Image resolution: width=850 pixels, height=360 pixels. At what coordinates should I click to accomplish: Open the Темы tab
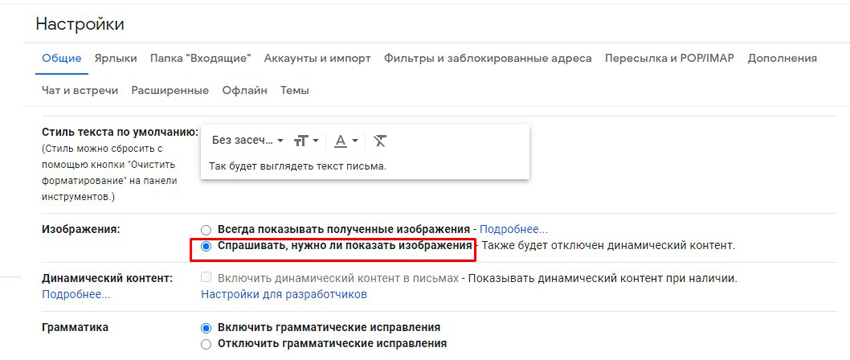click(x=295, y=91)
